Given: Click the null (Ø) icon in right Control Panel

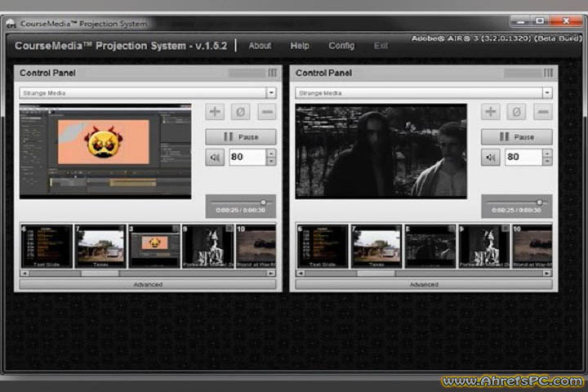Looking at the screenshot, I should coord(516,112).
